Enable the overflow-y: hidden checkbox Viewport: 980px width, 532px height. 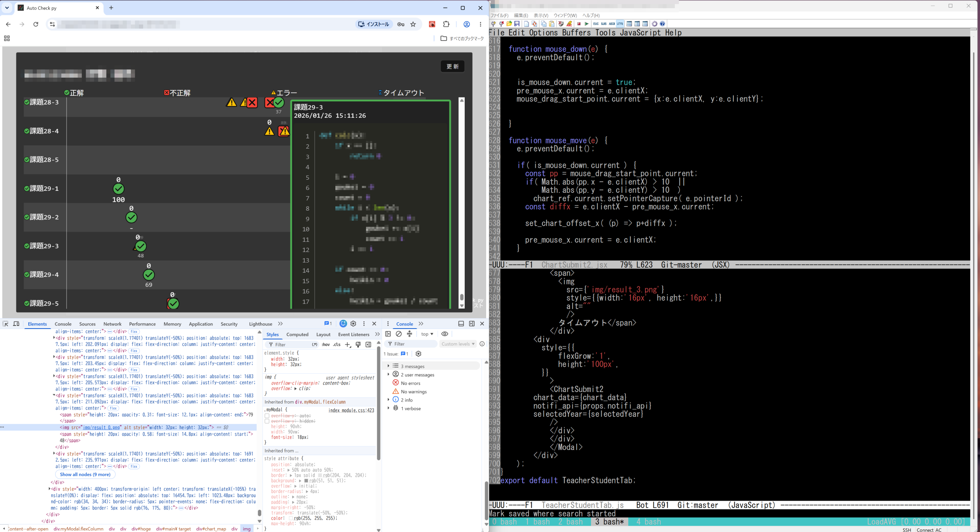pyautogui.click(x=267, y=421)
